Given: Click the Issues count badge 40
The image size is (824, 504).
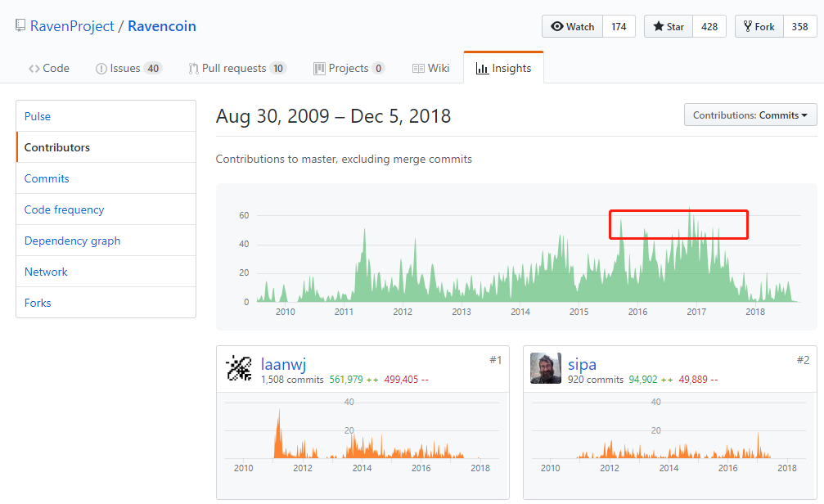Looking at the screenshot, I should pos(153,69).
